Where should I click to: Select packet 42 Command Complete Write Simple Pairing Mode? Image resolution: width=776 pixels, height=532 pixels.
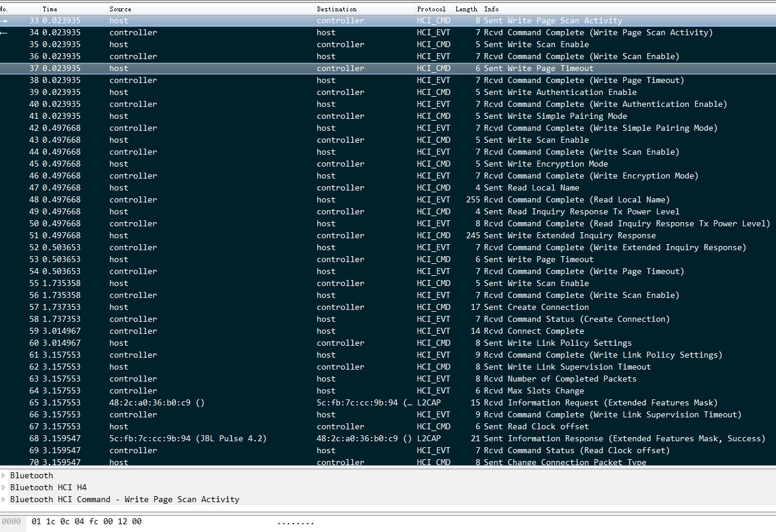point(388,128)
